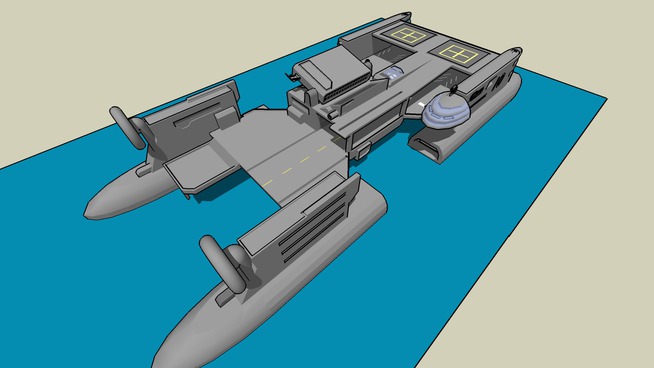This screenshot has width=654, height=368.
Task: Select the short rear pontoon under dome
Action: click(x=434, y=145)
